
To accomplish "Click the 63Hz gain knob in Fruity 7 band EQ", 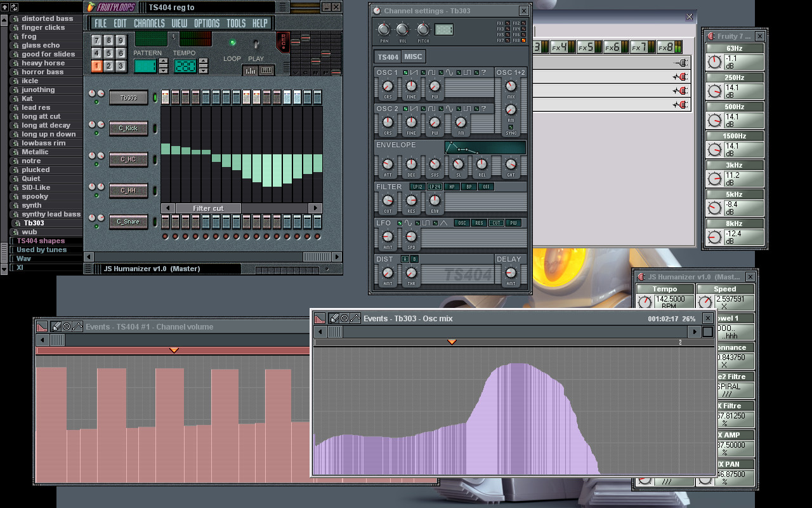I will click(x=715, y=62).
